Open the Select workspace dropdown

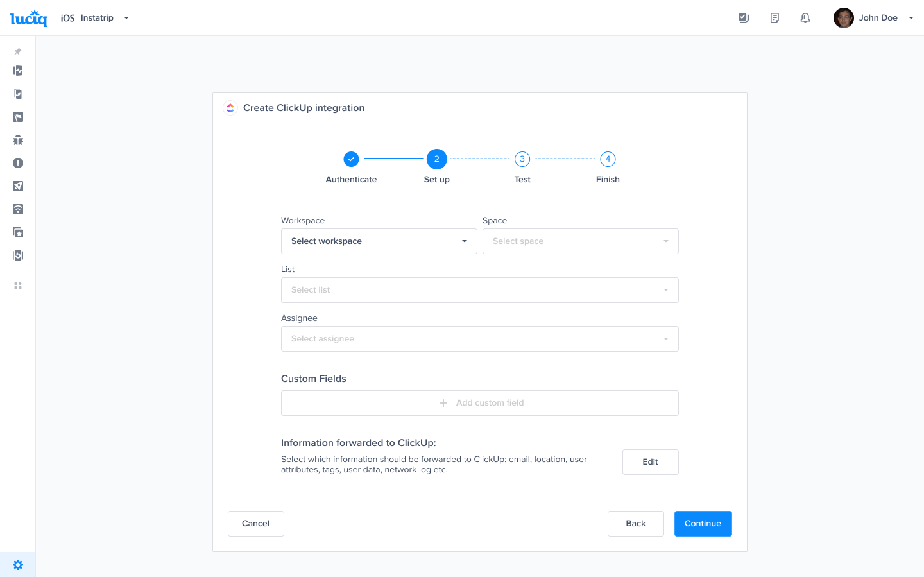[x=379, y=241]
